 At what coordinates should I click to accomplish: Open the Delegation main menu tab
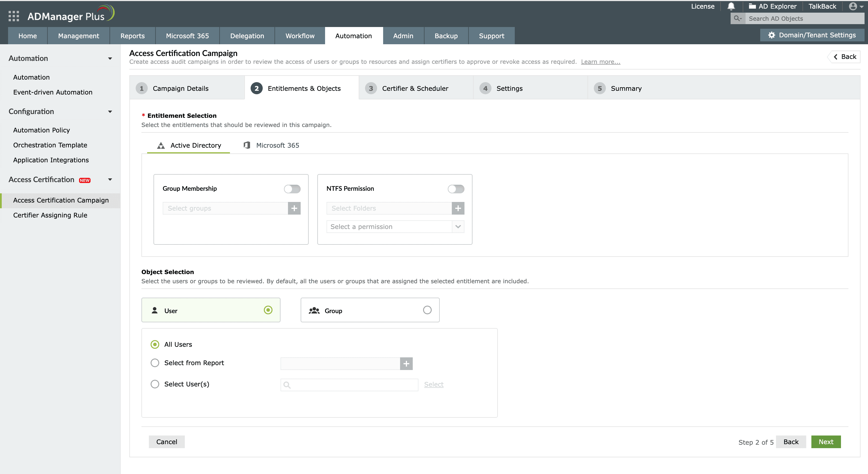pos(247,36)
